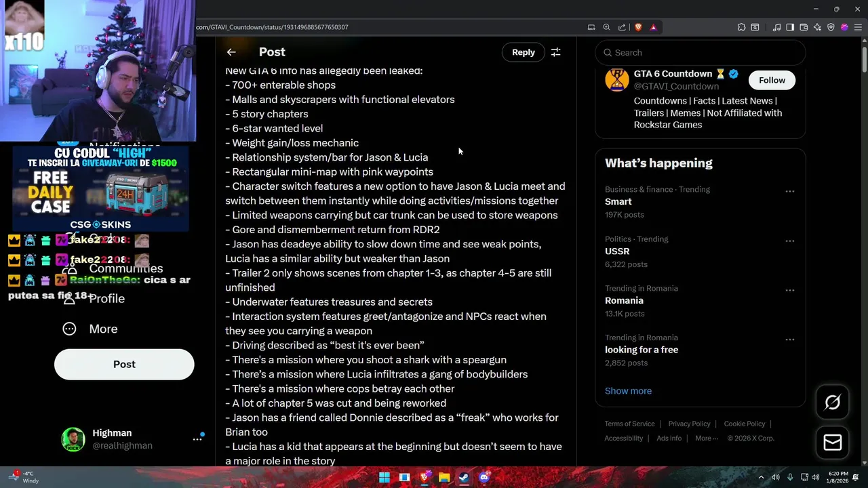Open Discord from the taskbar

pos(484,477)
